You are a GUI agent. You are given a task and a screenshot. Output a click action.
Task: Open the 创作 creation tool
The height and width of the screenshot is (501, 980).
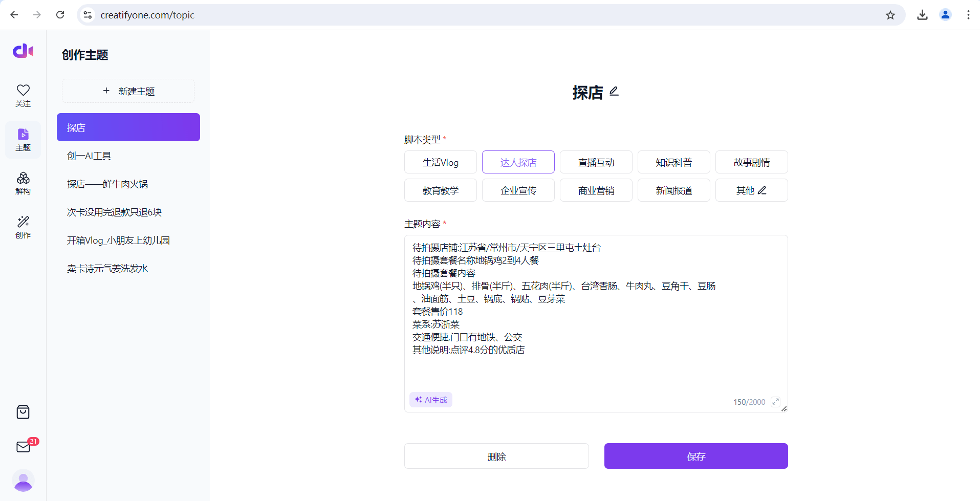23,227
